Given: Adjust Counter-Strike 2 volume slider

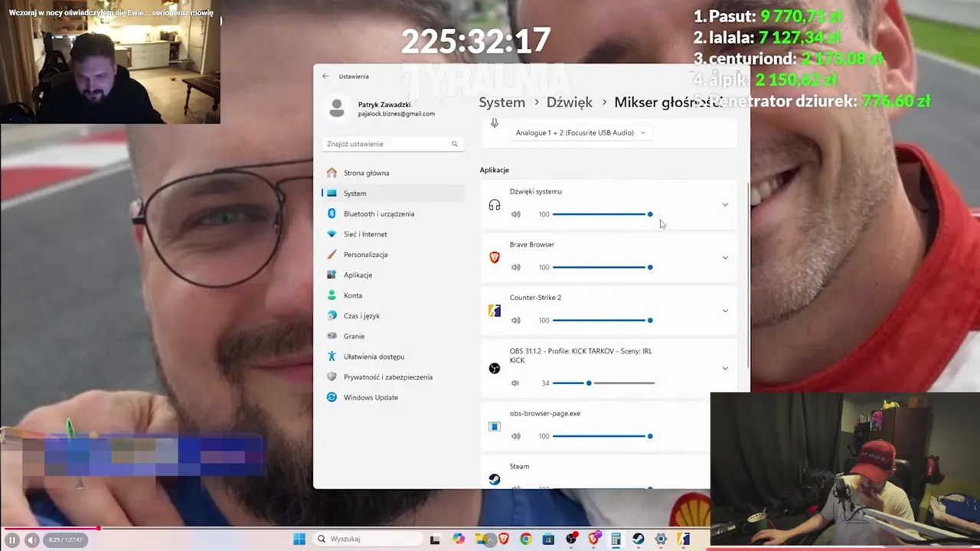Looking at the screenshot, I should pyautogui.click(x=603, y=321).
